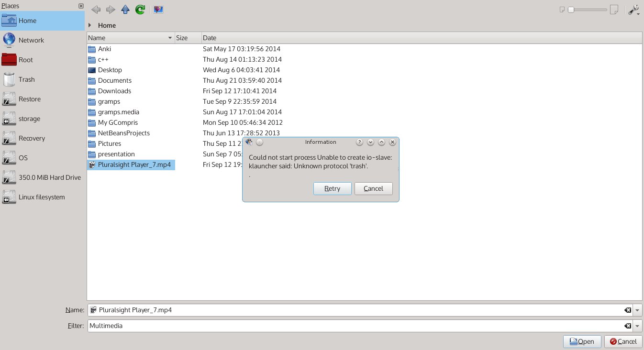The height and width of the screenshot is (350, 644).
Task: Click the Downloads folder icon
Action: point(92,91)
